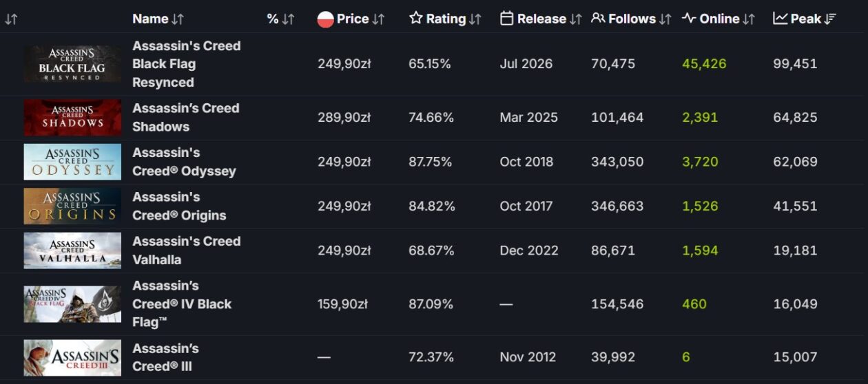The height and width of the screenshot is (384, 868).
Task: Click the star icon beside Rating
Action: pyautogui.click(x=415, y=18)
